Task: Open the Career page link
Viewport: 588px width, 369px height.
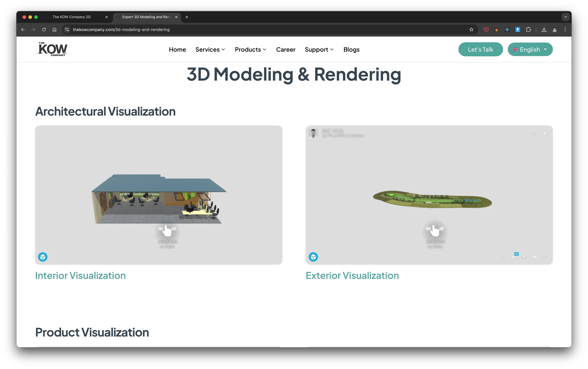Action: click(286, 50)
